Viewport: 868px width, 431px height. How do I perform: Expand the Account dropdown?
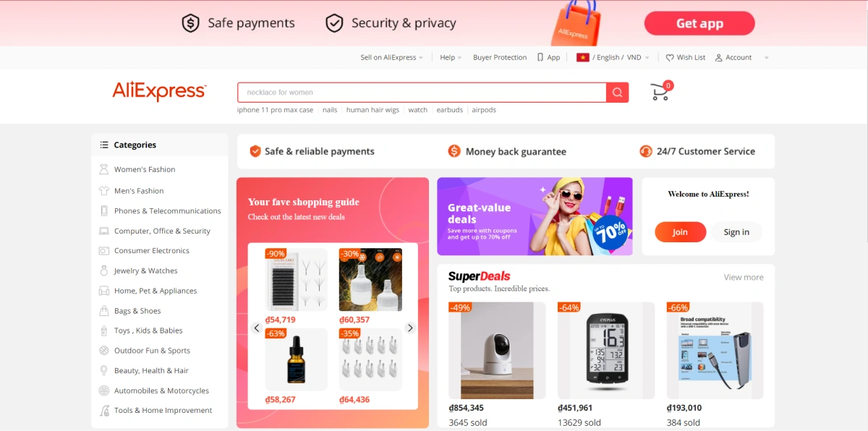pos(741,58)
